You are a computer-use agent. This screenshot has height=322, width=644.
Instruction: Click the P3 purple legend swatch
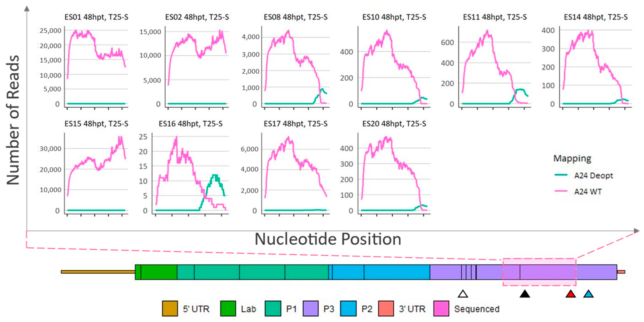tap(311, 309)
